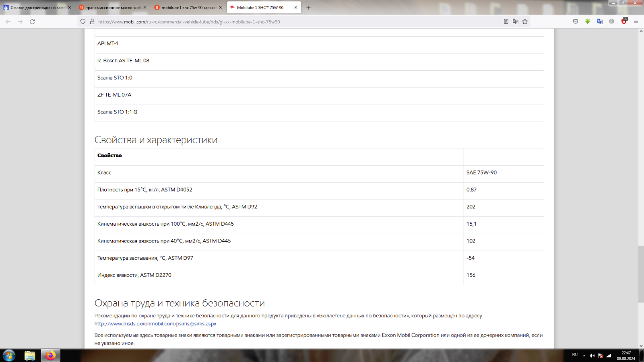Switch to 'mobilube 1 shc 75w-90 характе' tab
This screenshot has height=362, width=644.
(x=188, y=8)
